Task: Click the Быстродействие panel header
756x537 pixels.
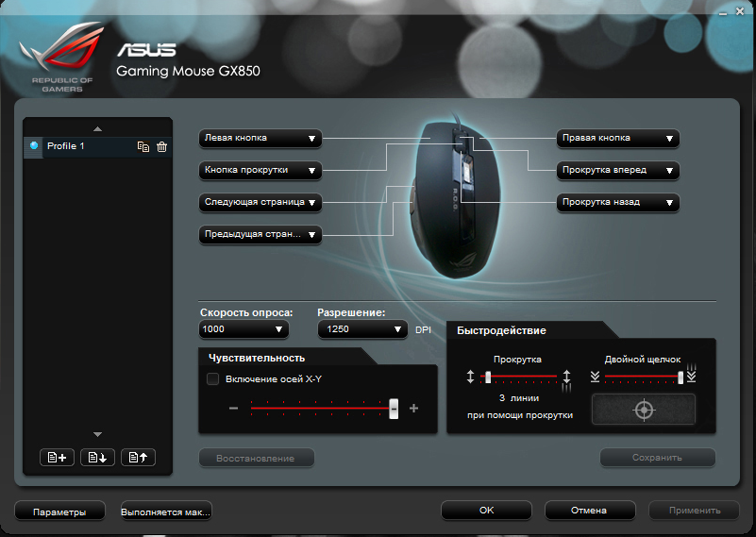Action: [501, 330]
